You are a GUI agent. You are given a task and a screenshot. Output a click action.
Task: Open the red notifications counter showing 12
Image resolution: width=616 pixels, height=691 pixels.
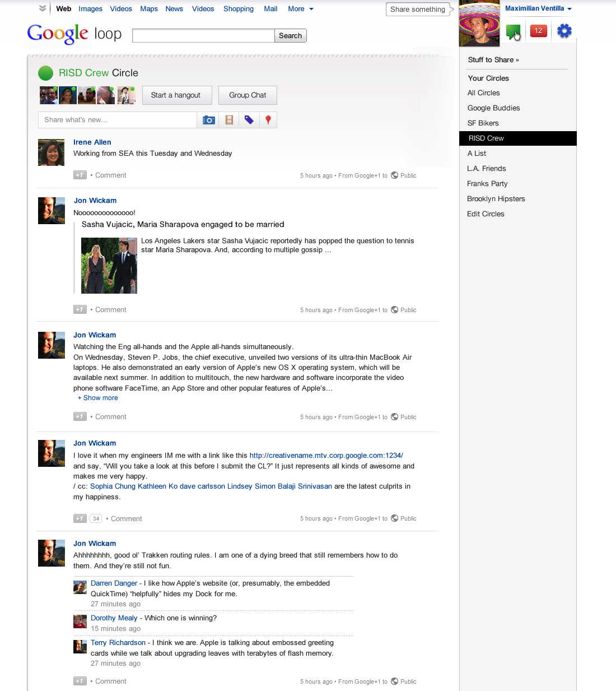(538, 31)
